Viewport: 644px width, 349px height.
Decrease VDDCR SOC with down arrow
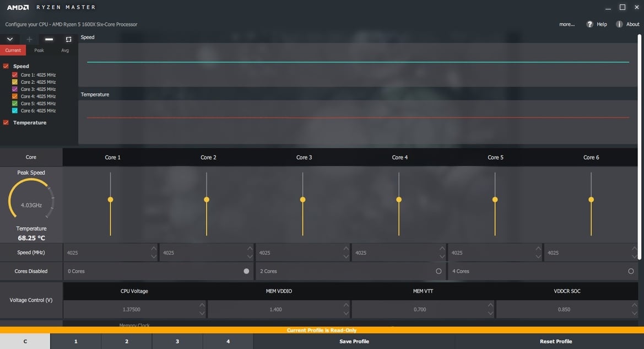(x=635, y=313)
